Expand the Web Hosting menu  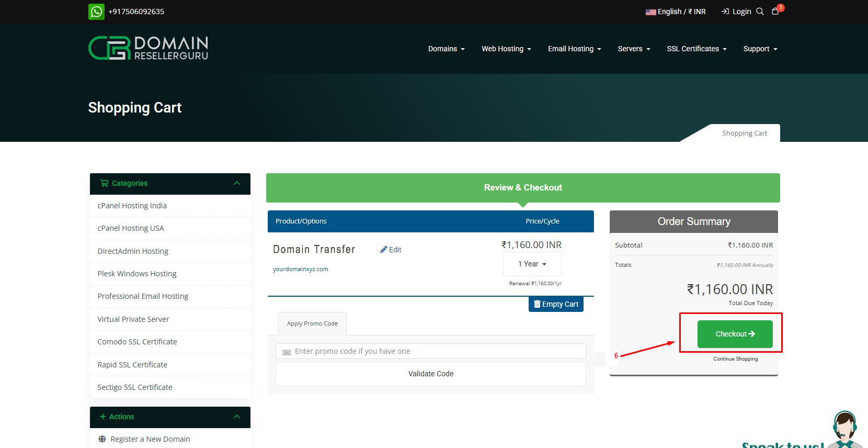tap(506, 49)
